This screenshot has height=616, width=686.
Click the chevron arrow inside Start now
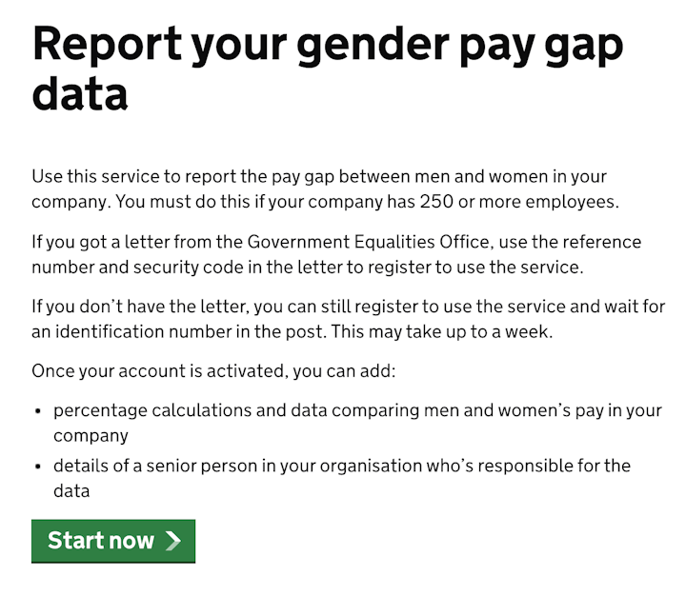(x=173, y=541)
